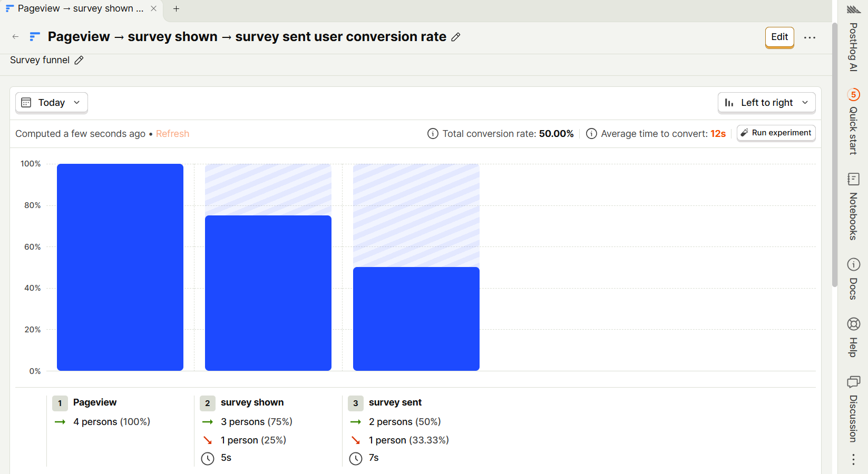The width and height of the screenshot is (868, 474).
Task: Click the pencil icon to rename the insight
Action: (x=456, y=37)
